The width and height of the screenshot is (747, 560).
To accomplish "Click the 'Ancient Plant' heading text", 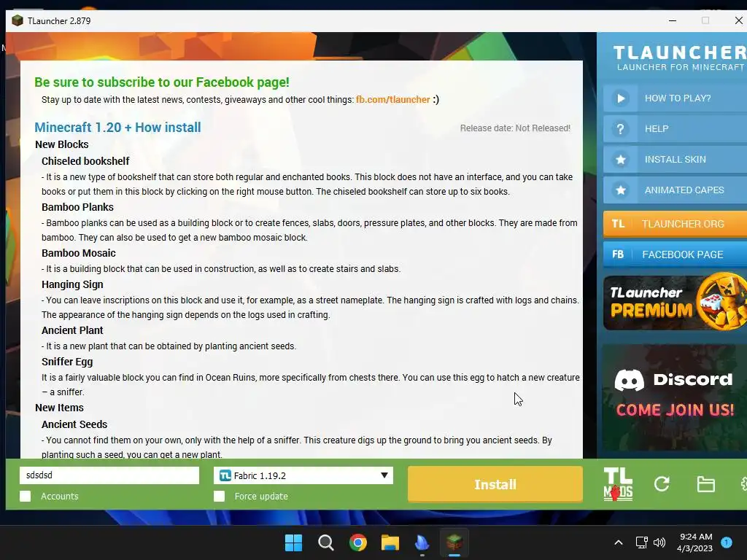I will pyautogui.click(x=72, y=330).
